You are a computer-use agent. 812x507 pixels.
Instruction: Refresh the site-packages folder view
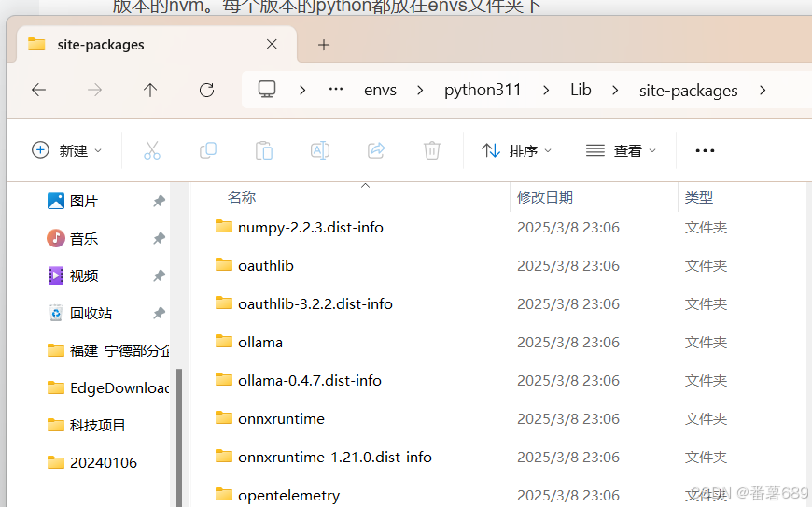tap(206, 91)
